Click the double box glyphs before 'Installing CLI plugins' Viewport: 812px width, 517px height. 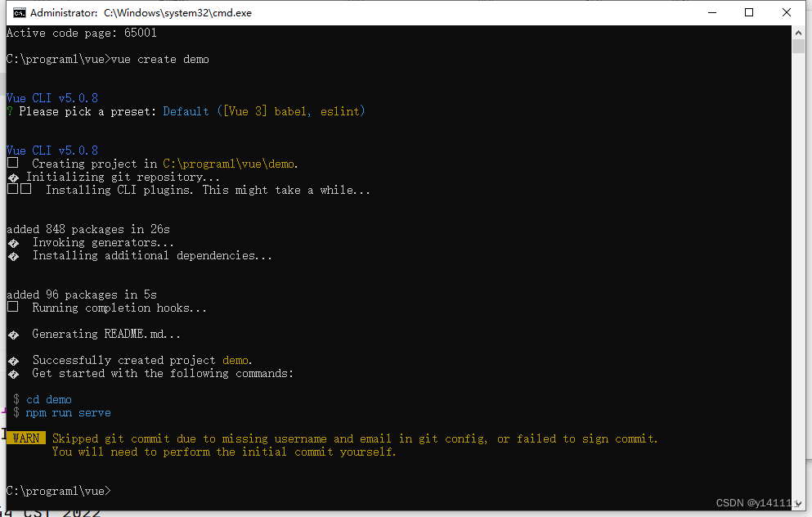pyautogui.click(x=19, y=190)
